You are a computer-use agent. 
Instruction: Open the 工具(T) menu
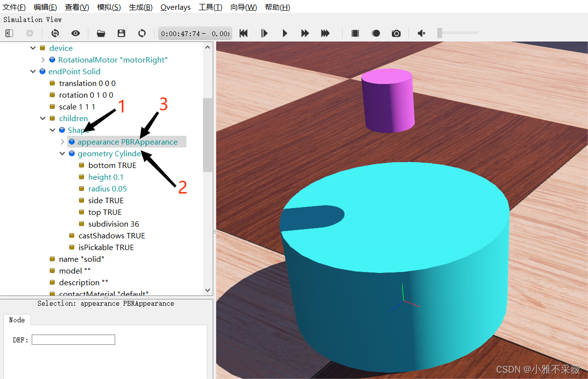(x=210, y=7)
